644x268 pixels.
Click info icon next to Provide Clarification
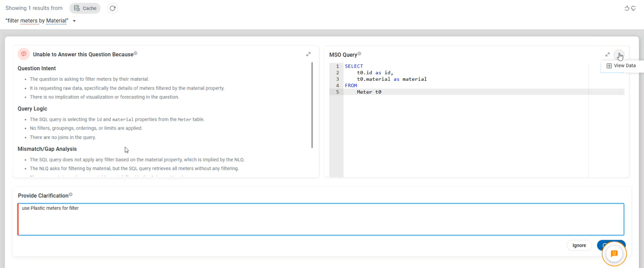point(71,195)
